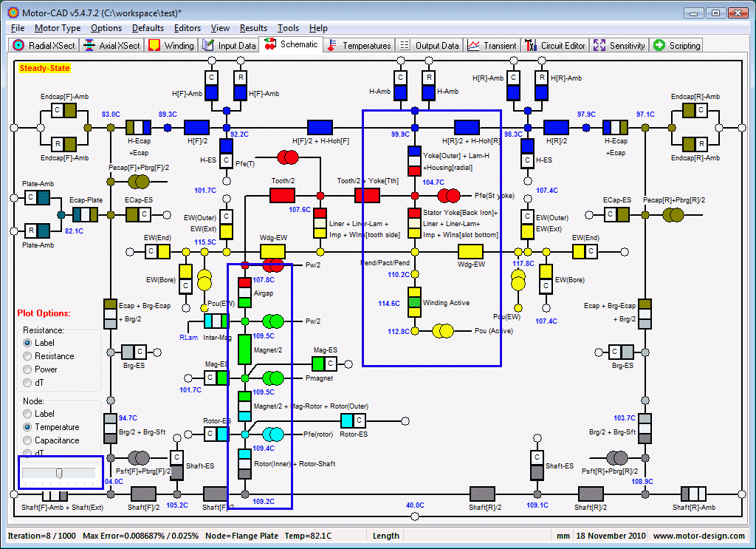Click the Pcu (Active) yellow loss source

pos(443,331)
